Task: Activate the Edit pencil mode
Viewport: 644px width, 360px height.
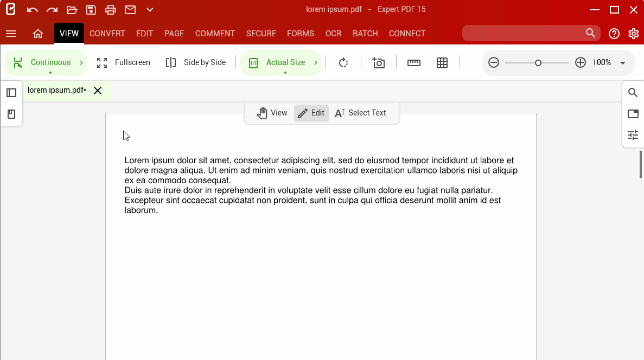Action: (x=311, y=113)
